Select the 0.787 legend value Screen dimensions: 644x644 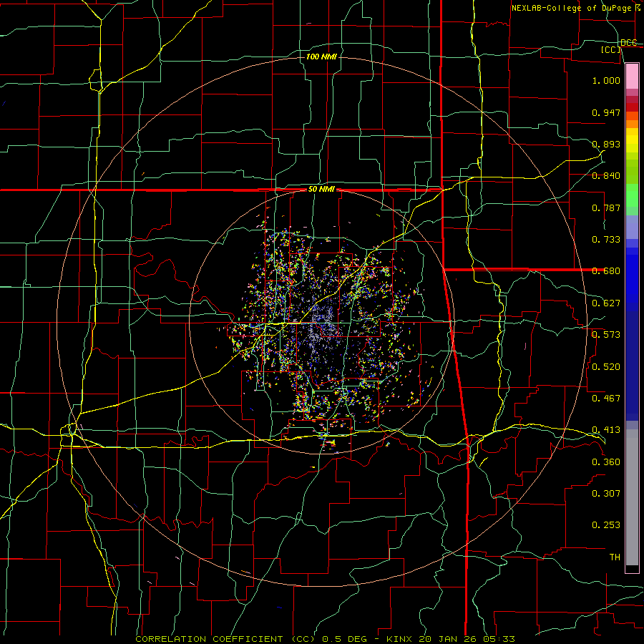(606, 208)
